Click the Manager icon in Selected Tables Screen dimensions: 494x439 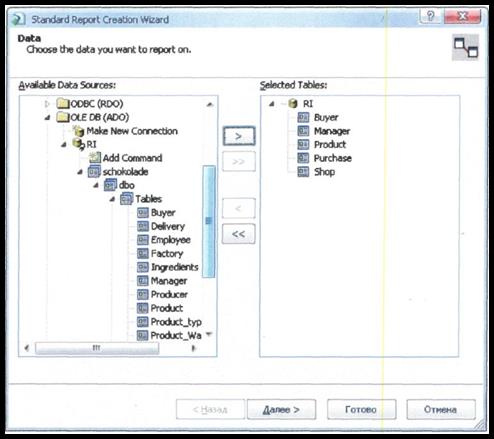pyautogui.click(x=303, y=131)
